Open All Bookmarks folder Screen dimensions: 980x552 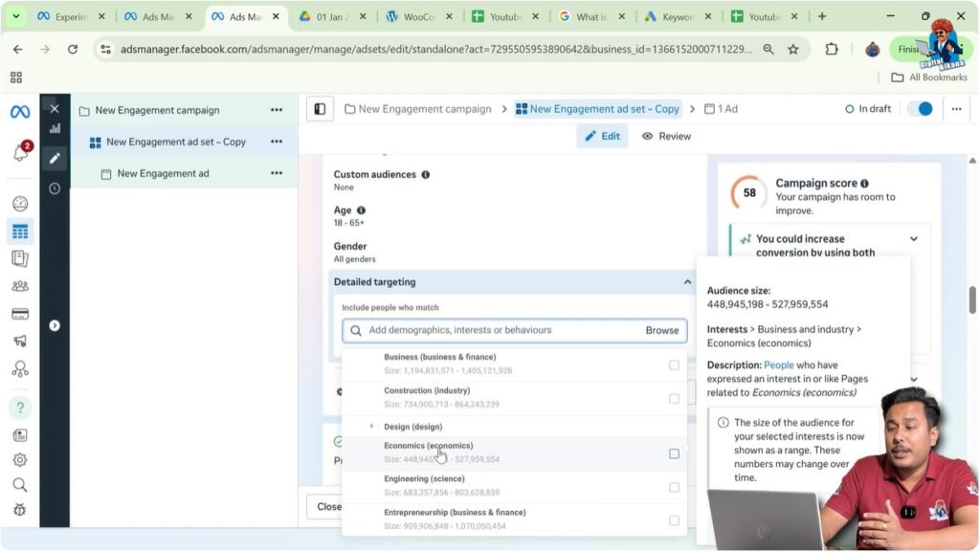(x=928, y=77)
